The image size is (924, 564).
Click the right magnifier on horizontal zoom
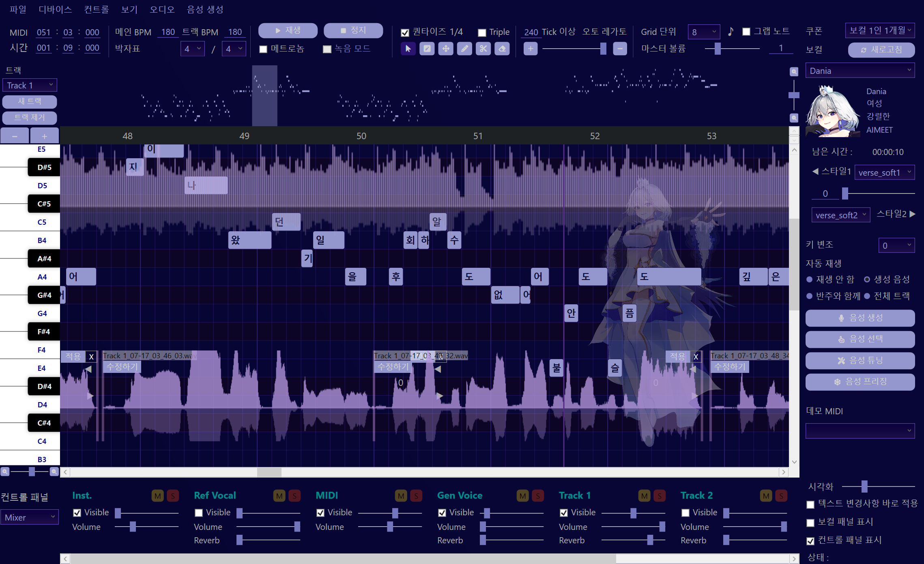point(54,471)
